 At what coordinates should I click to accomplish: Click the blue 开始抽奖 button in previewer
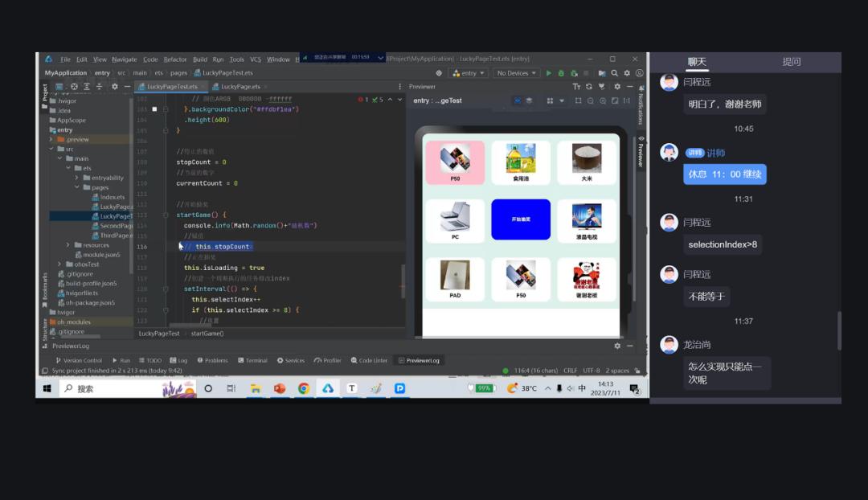coord(521,219)
